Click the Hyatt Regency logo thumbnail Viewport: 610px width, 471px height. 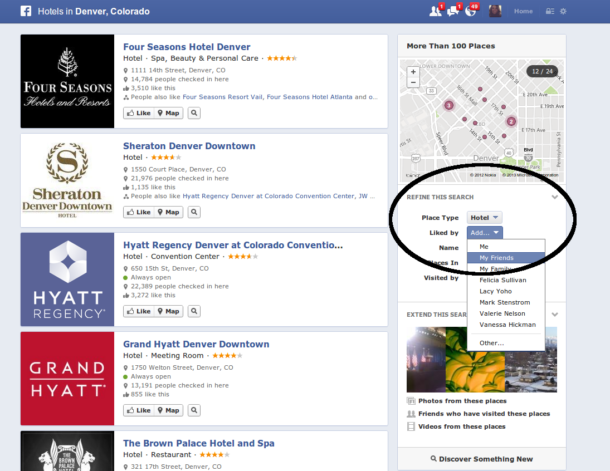point(67,279)
